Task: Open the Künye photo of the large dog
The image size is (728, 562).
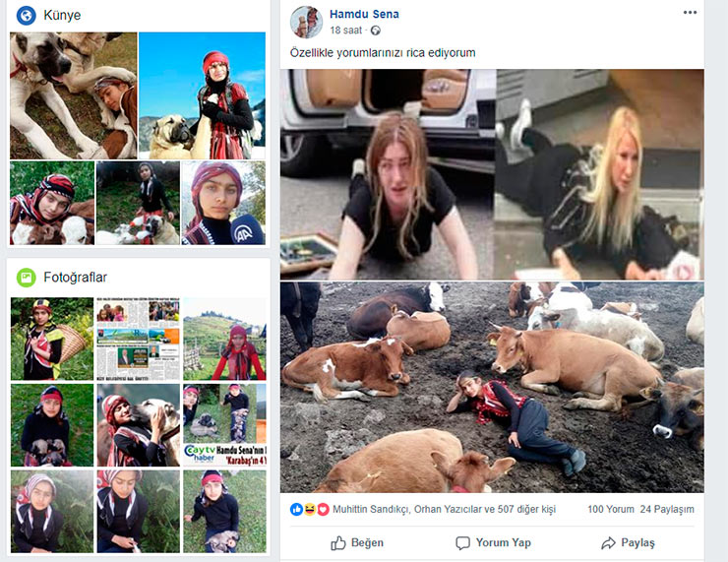Action: (73, 94)
